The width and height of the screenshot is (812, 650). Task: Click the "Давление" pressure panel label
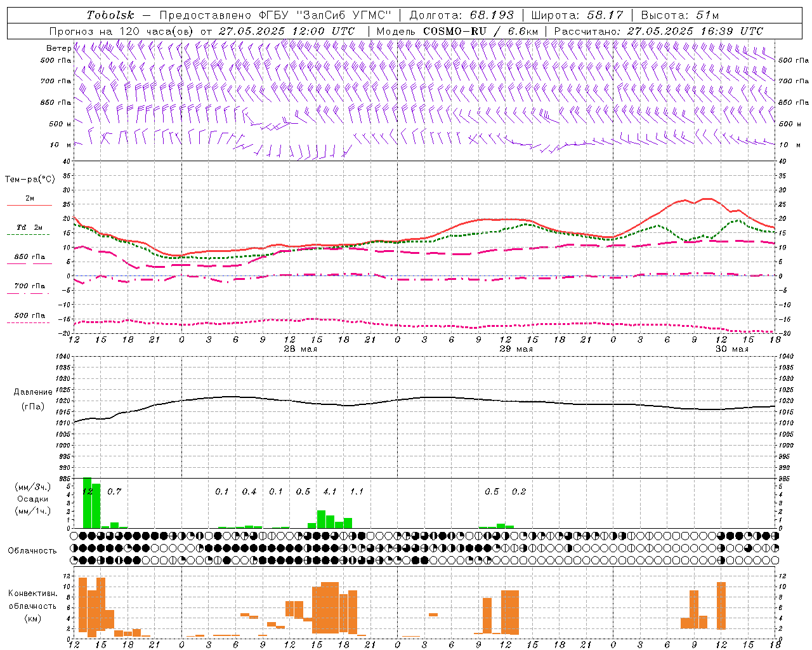click(x=33, y=392)
